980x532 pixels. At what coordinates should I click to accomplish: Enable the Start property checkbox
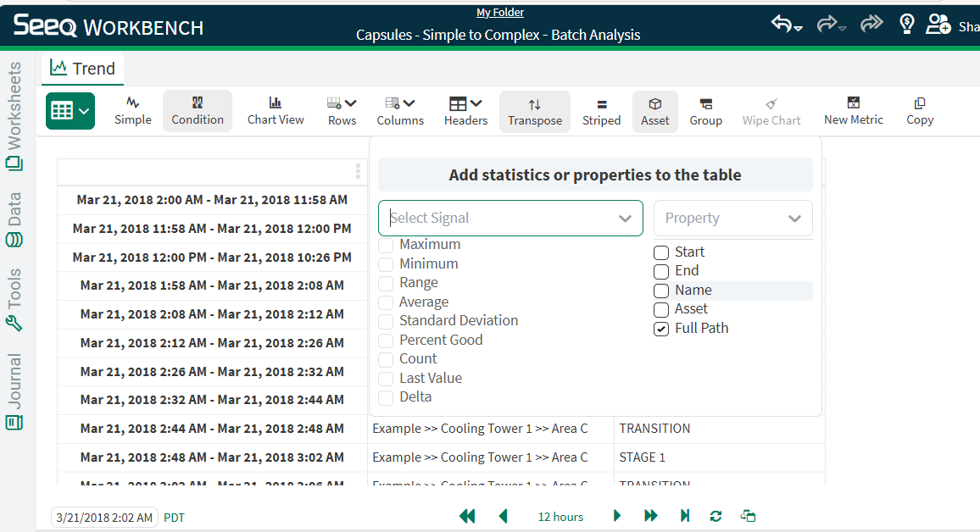point(661,252)
